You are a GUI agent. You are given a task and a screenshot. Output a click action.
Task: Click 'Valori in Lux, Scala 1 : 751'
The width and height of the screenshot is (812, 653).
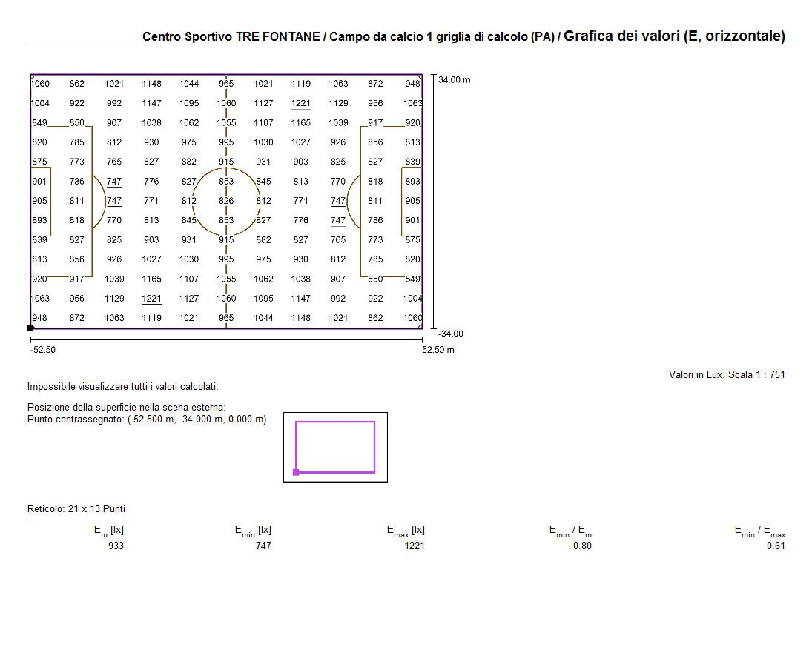pyautogui.click(x=727, y=374)
